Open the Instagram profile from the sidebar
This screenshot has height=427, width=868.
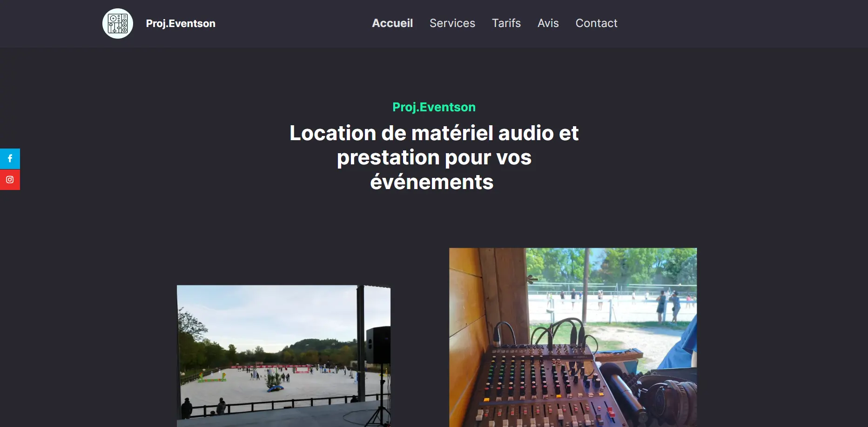[10, 180]
